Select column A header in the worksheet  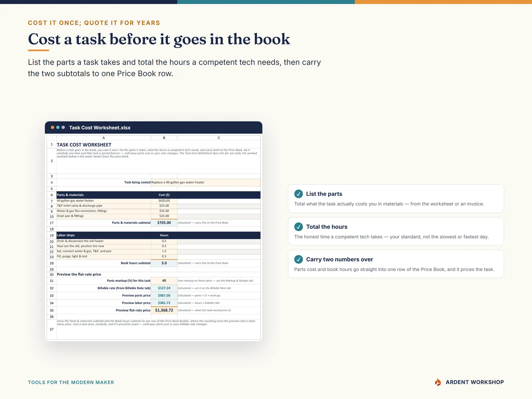coord(104,138)
